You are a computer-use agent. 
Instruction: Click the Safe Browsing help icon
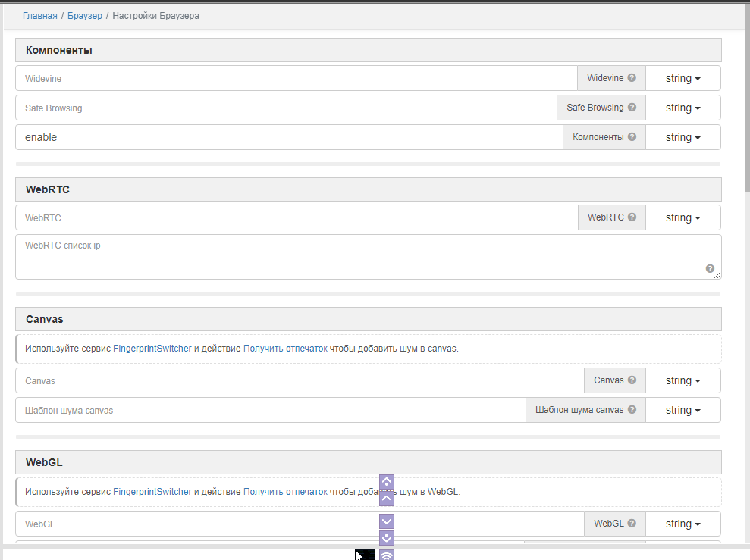[632, 108]
